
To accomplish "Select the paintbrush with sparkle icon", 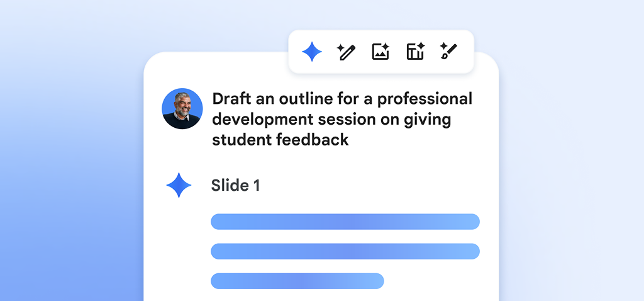I will coord(448,52).
